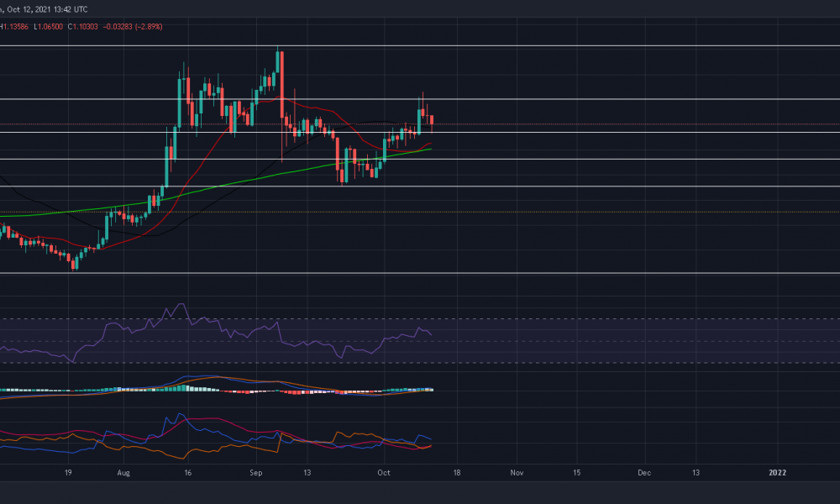Click the change value -0.03283 (-2.89%)
840x504 pixels.
click(x=133, y=26)
